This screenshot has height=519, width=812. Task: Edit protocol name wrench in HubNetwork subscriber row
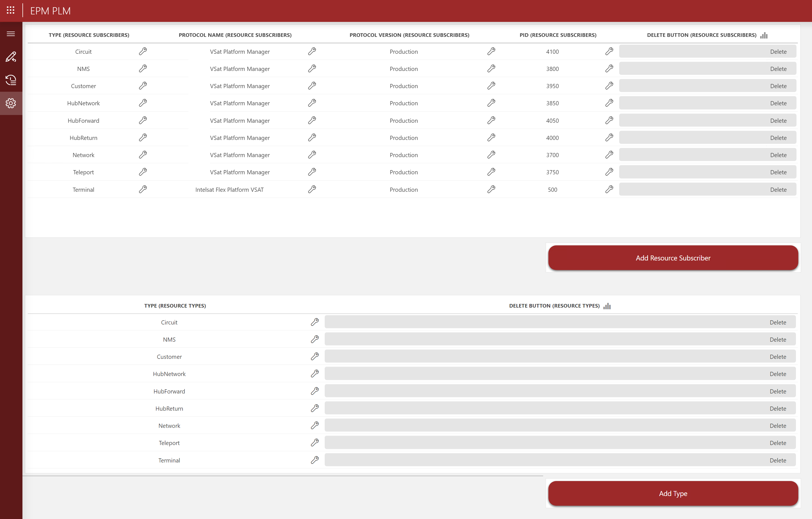pyautogui.click(x=312, y=103)
